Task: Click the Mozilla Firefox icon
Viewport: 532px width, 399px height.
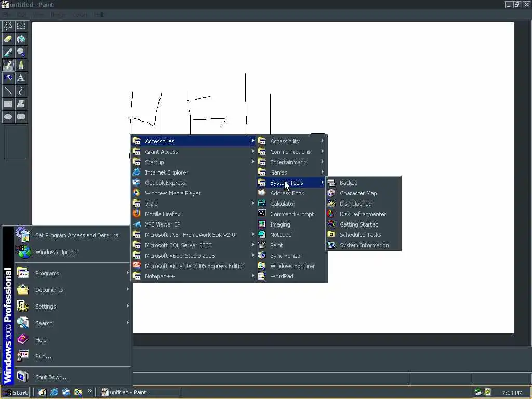Action: [x=137, y=214]
